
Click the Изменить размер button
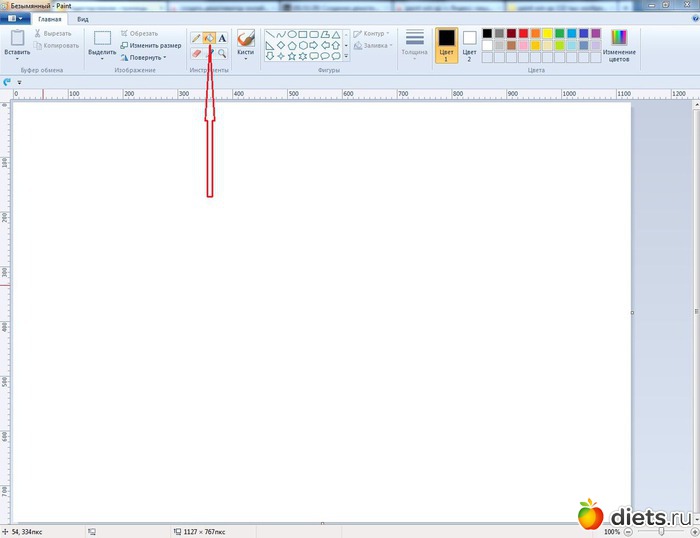pyautogui.click(x=151, y=46)
